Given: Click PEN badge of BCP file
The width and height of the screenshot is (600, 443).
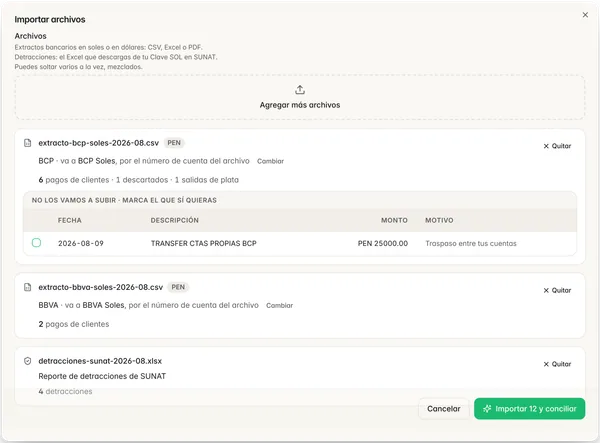Looking at the screenshot, I should tap(174, 143).
